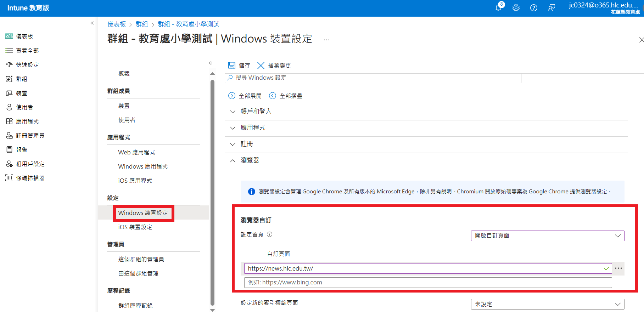Screen dimensions: 644x312
Task: Expand the 帳戶和登入 section
Action: [233, 112]
